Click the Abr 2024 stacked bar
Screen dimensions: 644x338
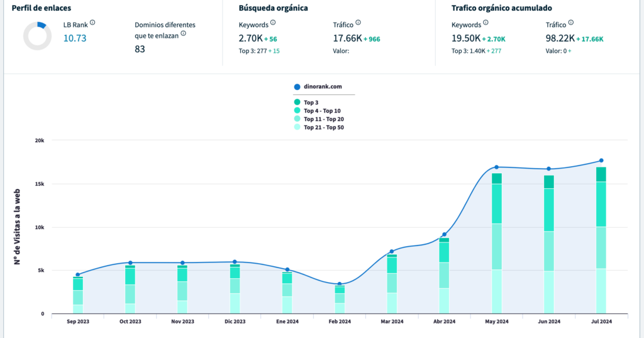[445, 276]
